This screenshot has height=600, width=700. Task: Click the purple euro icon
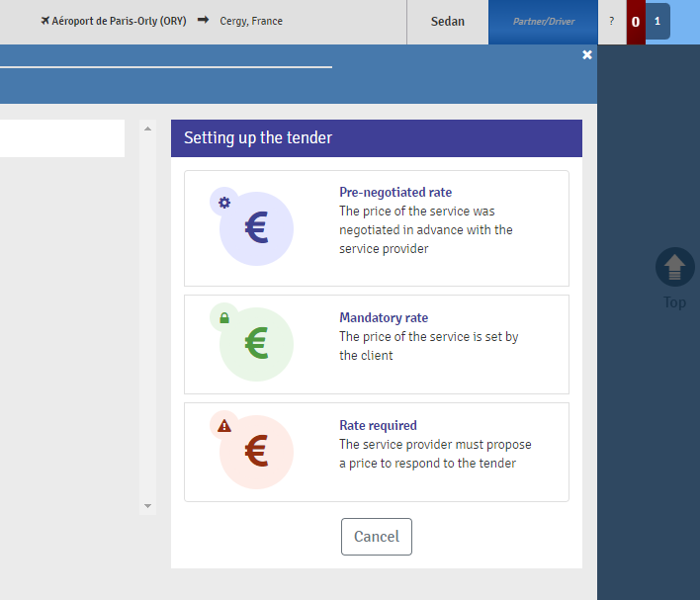256,229
